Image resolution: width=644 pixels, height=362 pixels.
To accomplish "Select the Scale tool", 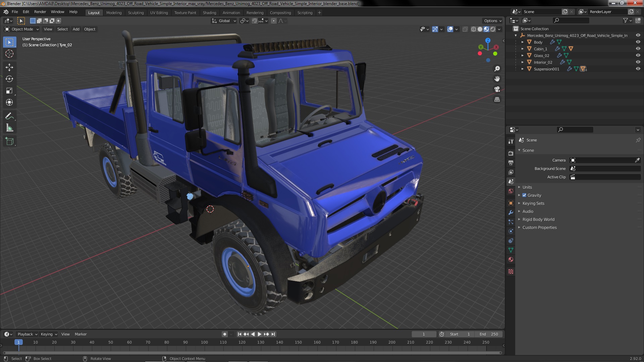I will [x=9, y=90].
